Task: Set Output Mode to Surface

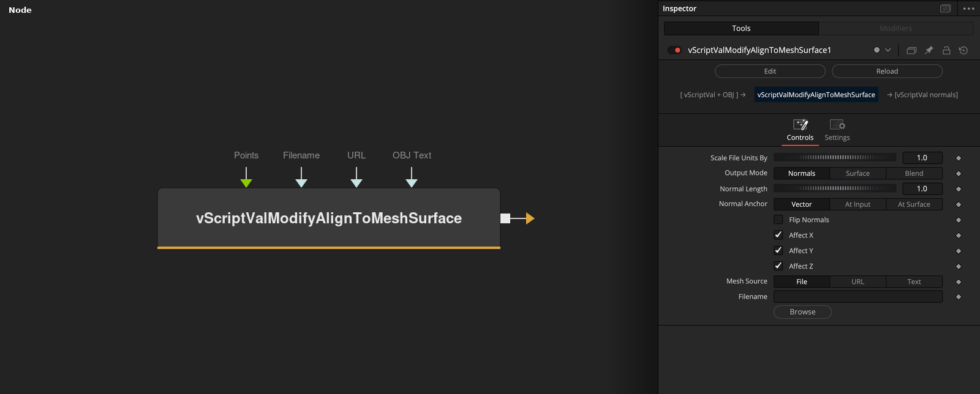Action: 858,174
